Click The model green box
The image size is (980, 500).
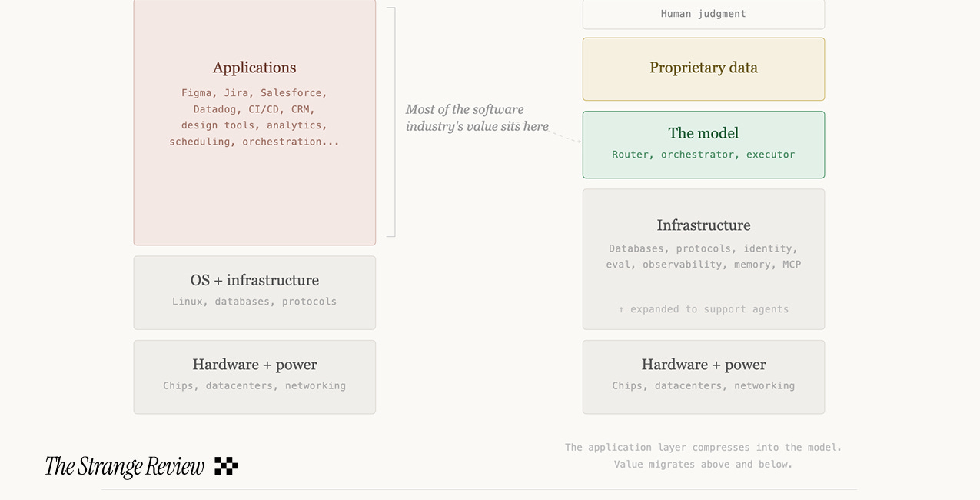tap(703, 145)
